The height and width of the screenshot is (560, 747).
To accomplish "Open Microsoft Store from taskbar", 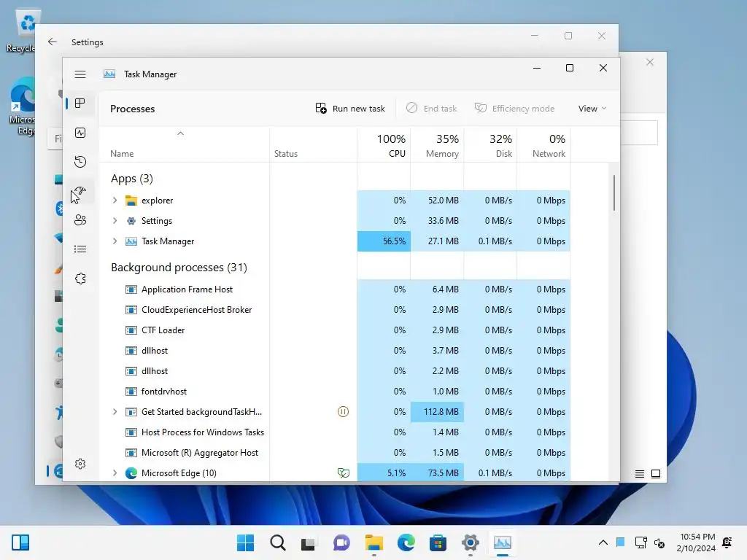I will [x=438, y=542].
